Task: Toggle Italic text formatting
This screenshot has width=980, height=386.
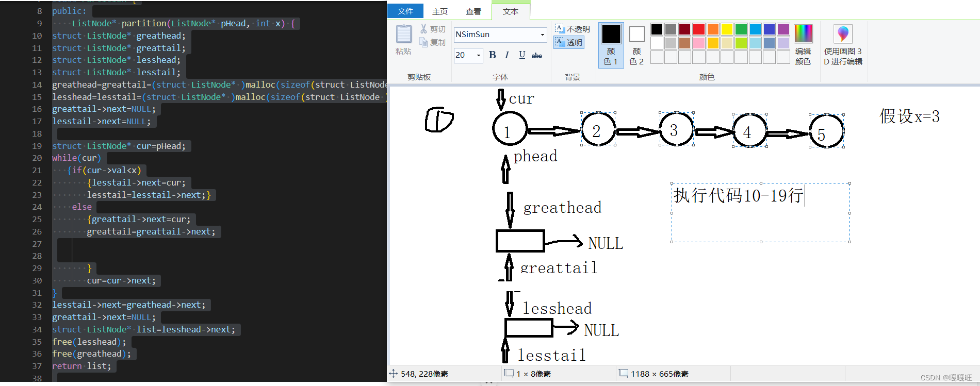Action: pyautogui.click(x=507, y=55)
